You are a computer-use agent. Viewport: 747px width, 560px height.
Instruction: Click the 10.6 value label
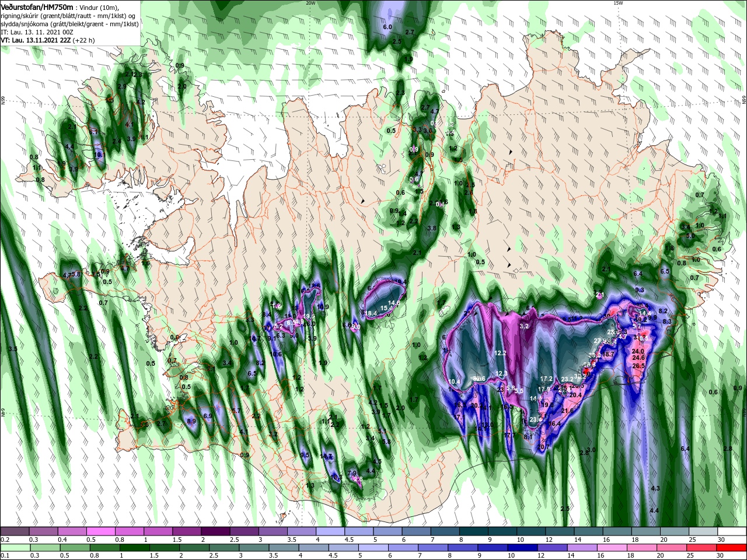(275, 354)
